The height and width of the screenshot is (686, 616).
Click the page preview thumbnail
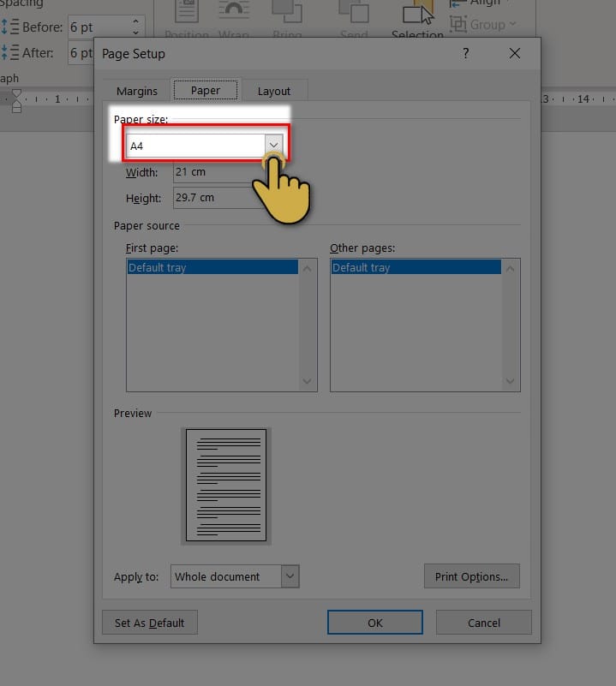(x=226, y=486)
